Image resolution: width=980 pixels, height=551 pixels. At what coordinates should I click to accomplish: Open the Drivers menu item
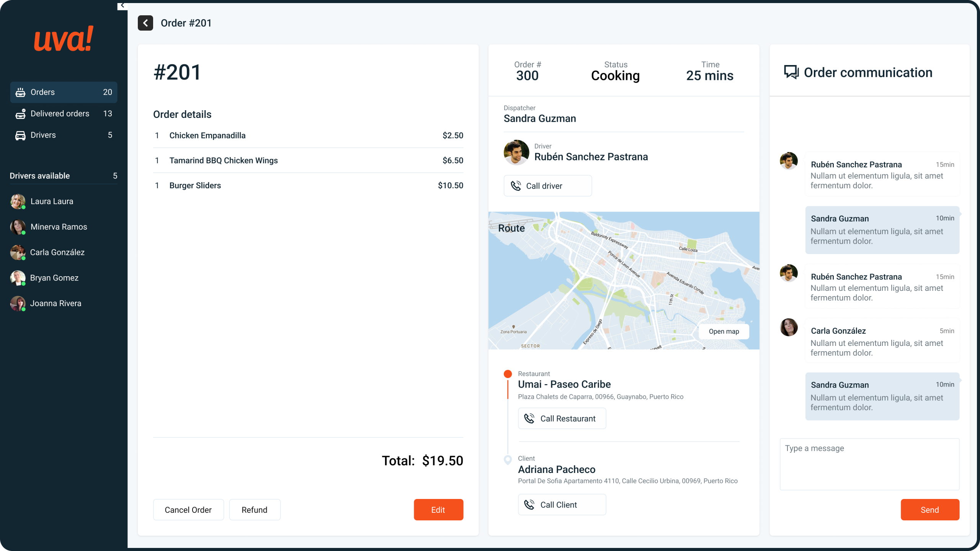click(x=43, y=135)
